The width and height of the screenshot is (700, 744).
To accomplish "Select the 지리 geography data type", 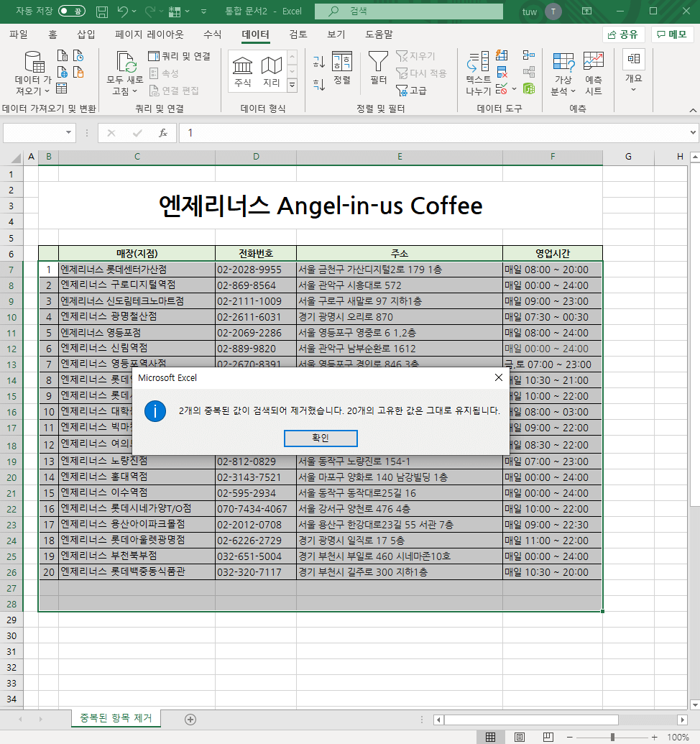I will tap(272, 71).
